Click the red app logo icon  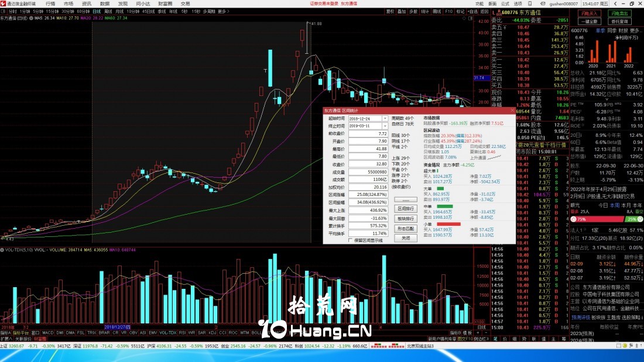pos(4,4)
